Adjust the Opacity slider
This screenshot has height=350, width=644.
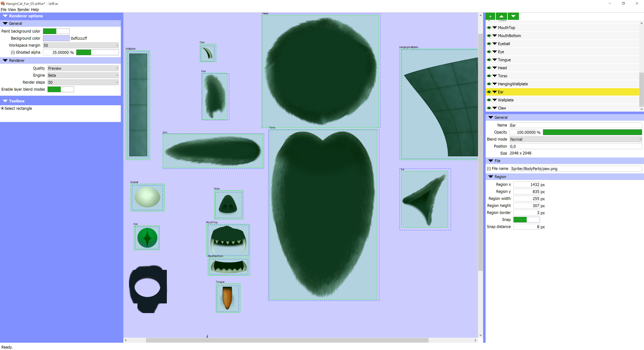click(592, 132)
